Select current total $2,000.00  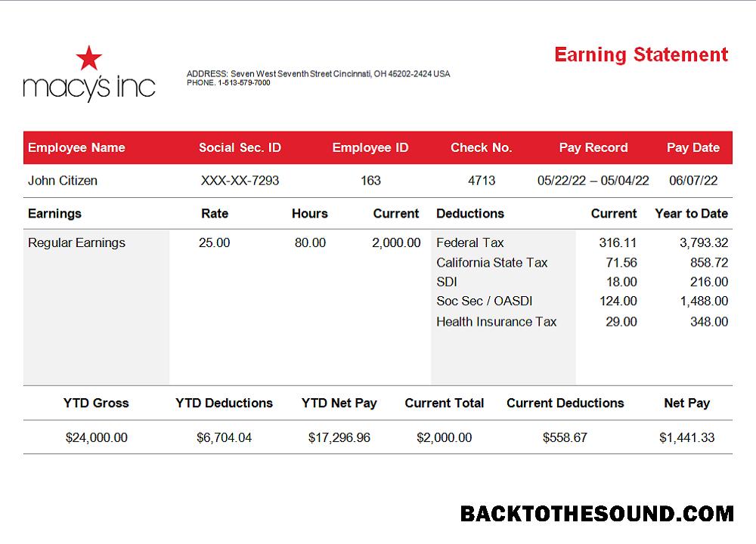pyautogui.click(x=444, y=438)
